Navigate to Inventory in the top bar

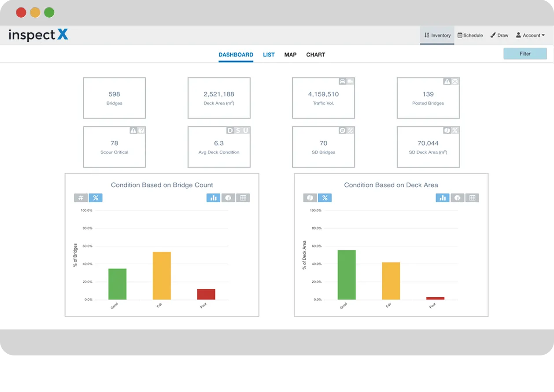437,35
